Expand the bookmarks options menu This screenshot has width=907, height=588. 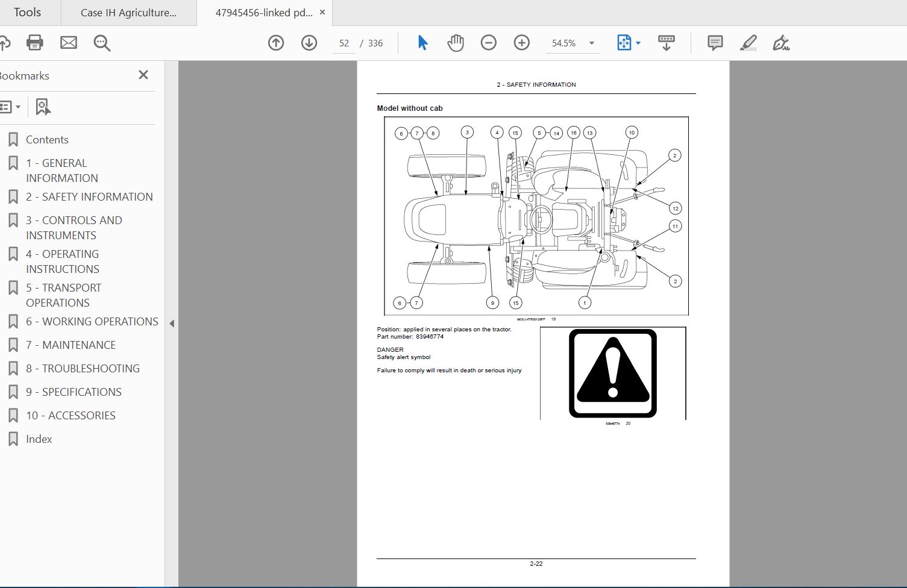pyautogui.click(x=10, y=107)
